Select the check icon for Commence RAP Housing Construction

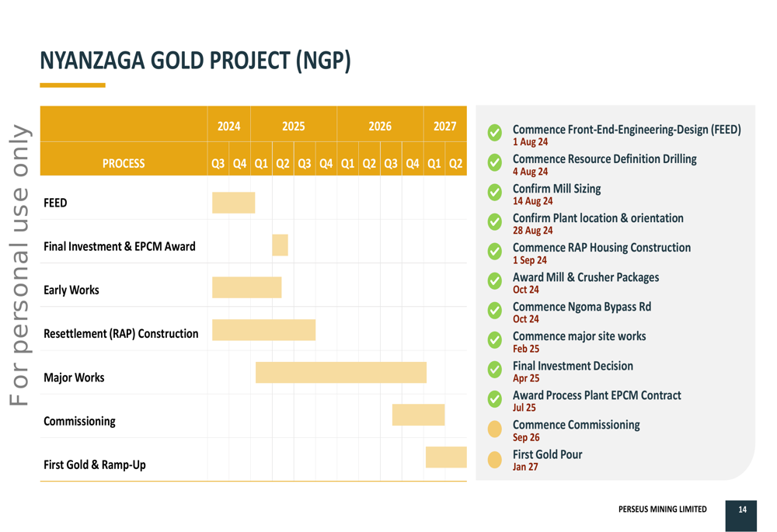(495, 252)
